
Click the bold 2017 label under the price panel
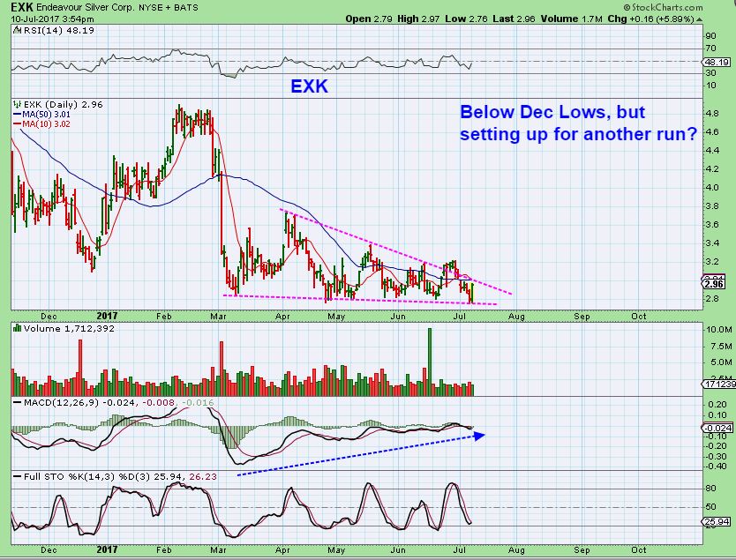click(x=107, y=316)
